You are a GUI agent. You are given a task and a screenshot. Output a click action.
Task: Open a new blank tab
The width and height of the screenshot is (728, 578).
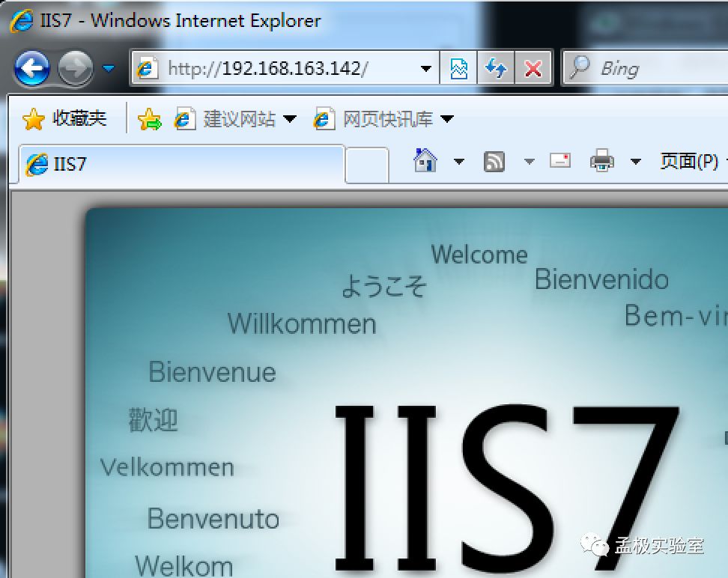point(367,164)
